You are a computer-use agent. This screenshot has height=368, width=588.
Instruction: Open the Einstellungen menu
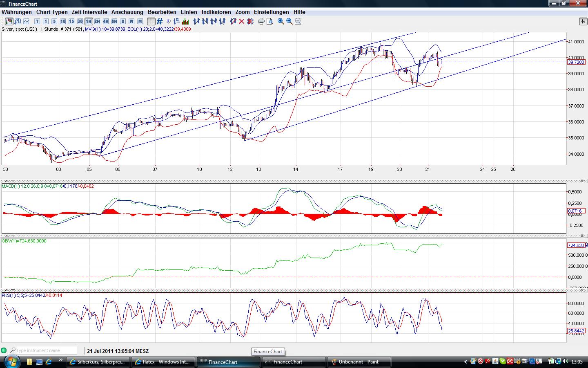(272, 12)
